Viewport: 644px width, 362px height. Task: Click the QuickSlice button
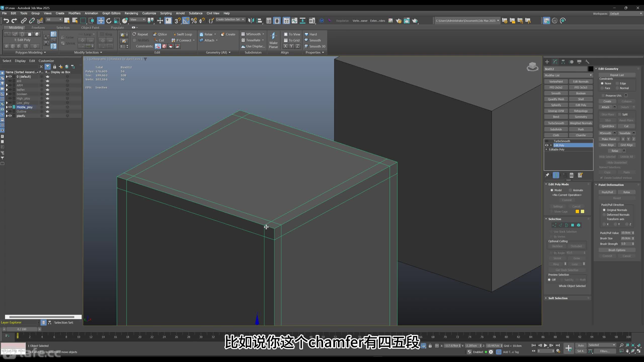coord(608,126)
